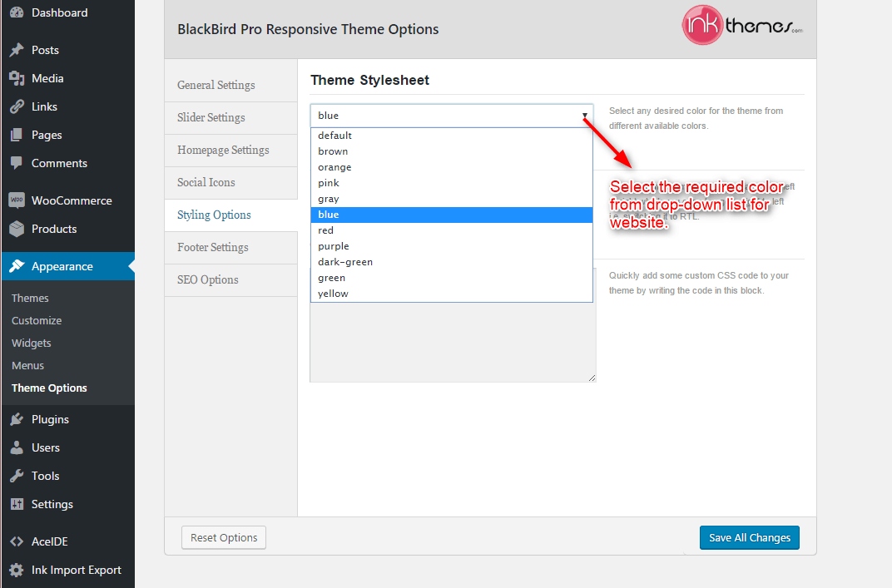The height and width of the screenshot is (588, 892).
Task: Switch to Homepage Settings tab
Action: tap(231, 151)
